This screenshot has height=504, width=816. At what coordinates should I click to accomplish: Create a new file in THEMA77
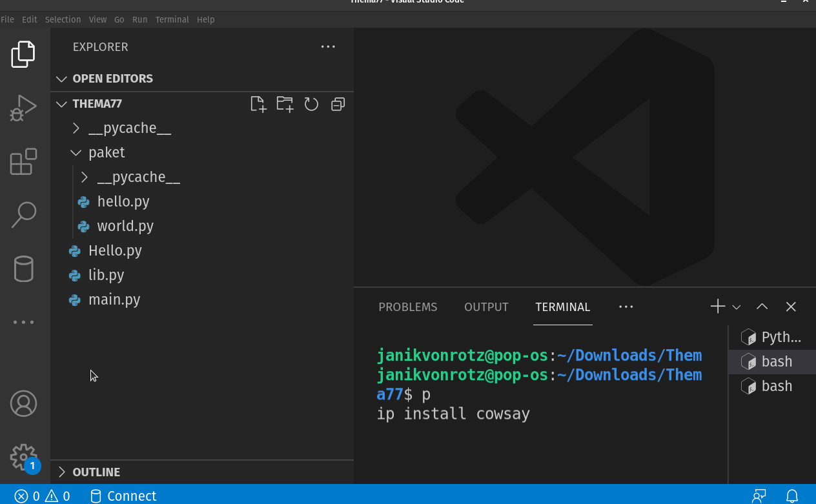click(x=258, y=104)
